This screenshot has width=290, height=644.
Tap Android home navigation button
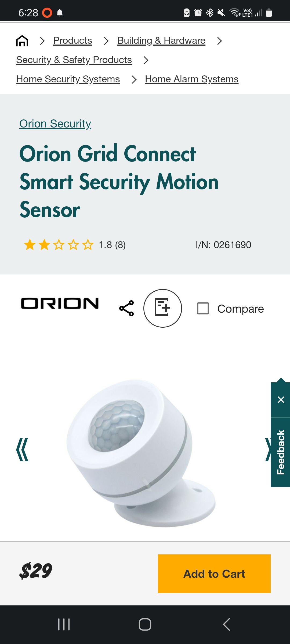(145, 624)
